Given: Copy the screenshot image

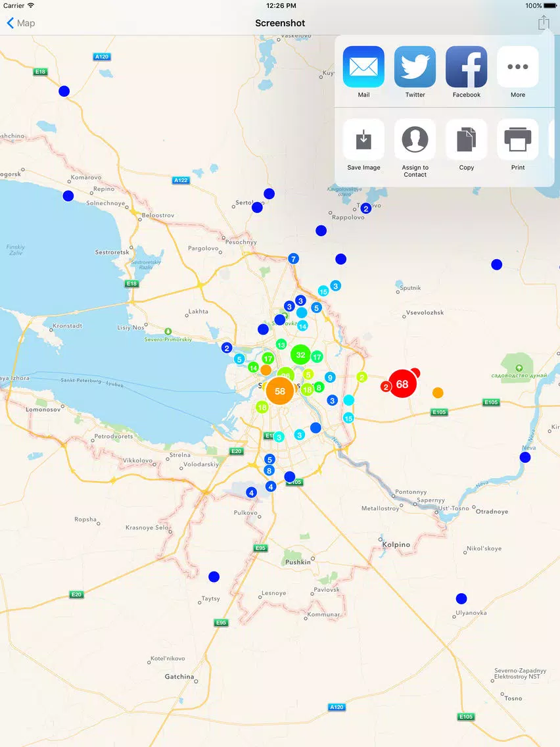Looking at the screenshot, I should pyautogui.click(x=466, y=139).
